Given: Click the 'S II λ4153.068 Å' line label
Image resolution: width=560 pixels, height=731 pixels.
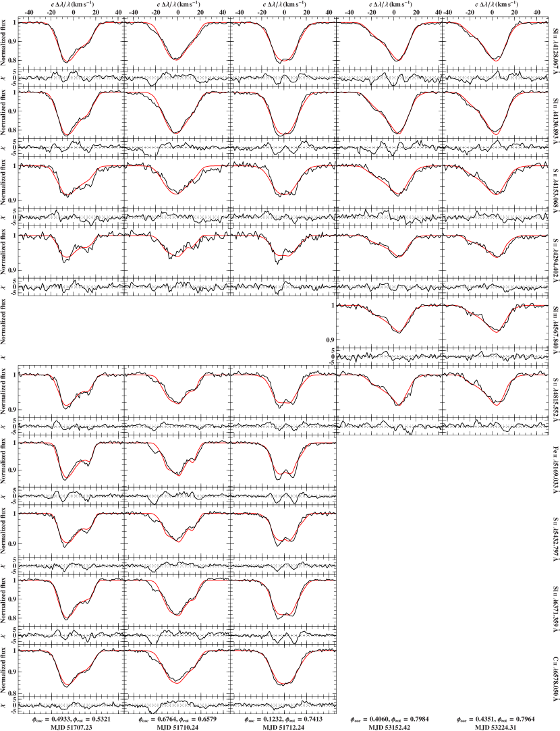Looking at the screenshot, I should 555,189.
